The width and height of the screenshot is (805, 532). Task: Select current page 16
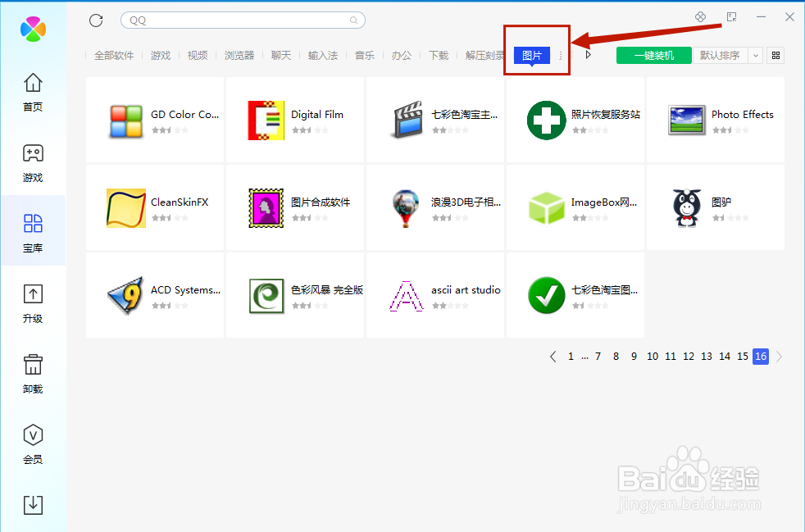point(761,357)
